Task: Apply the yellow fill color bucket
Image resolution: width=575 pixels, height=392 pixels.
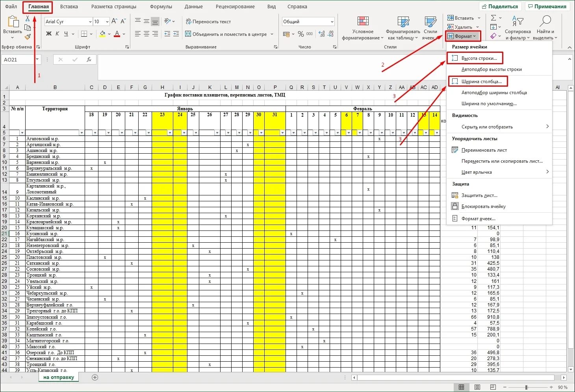Action: tap(102, 34)
